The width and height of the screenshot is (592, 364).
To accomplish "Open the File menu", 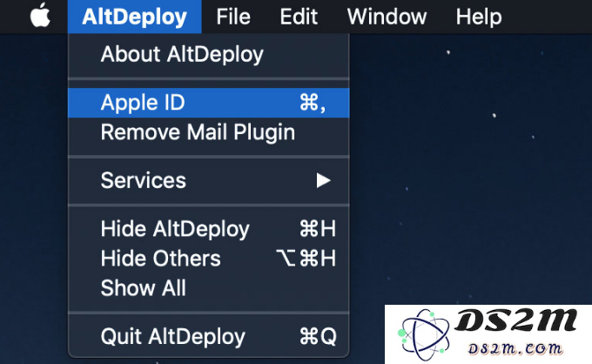I will click(x=233, y=17).
